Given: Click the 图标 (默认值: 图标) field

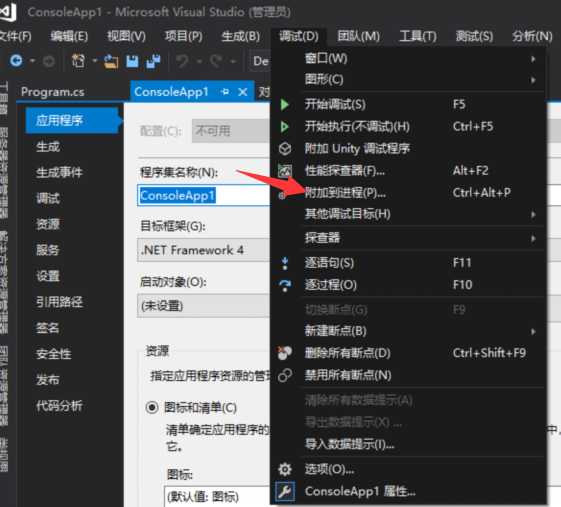Looking at the screenshot, I should (x=218, y=497).
